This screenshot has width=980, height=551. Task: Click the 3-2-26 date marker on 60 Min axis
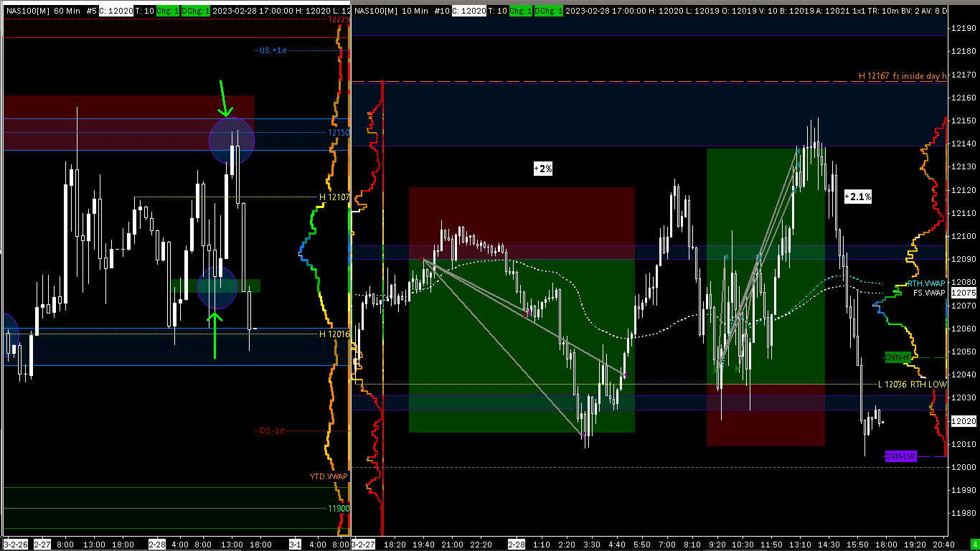16,545
